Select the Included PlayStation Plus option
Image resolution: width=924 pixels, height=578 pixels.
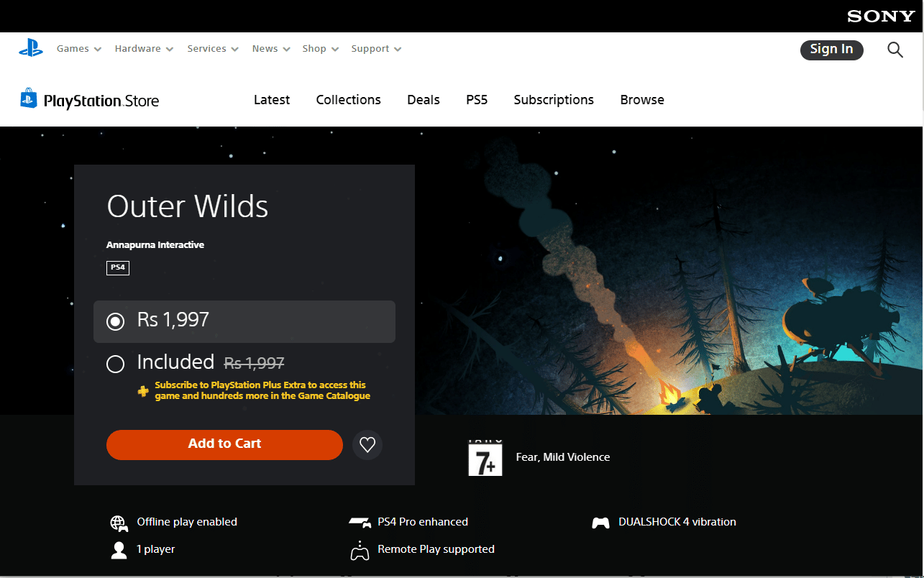tap(115, 364)
